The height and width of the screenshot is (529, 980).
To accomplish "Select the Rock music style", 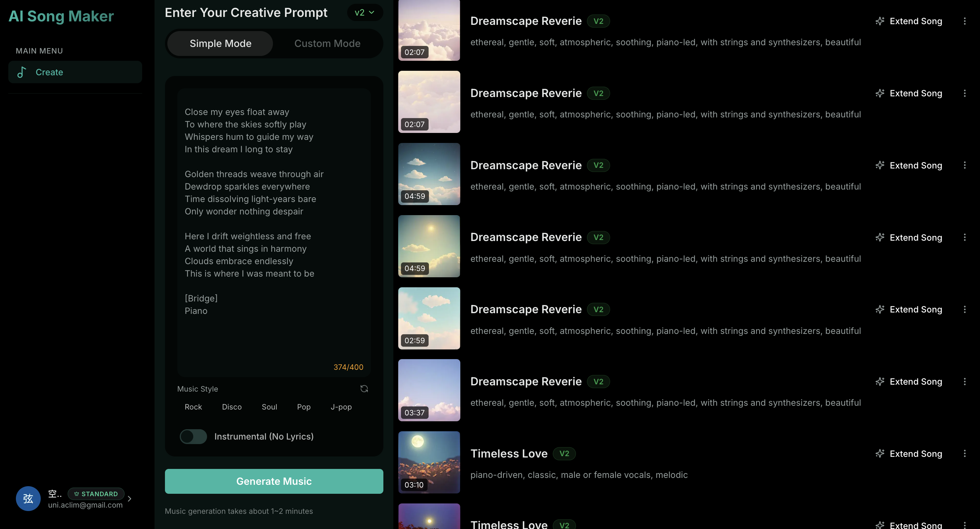I will [x=193, y=407].
